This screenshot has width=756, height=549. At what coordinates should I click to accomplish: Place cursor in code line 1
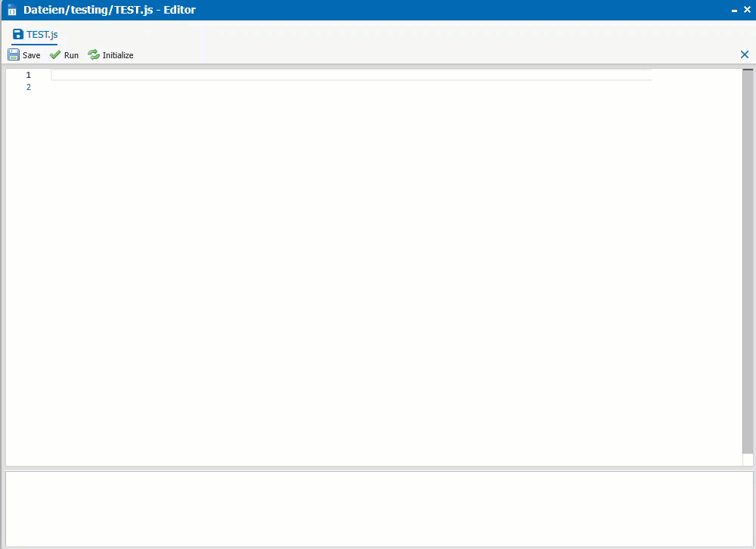[351, 75]
